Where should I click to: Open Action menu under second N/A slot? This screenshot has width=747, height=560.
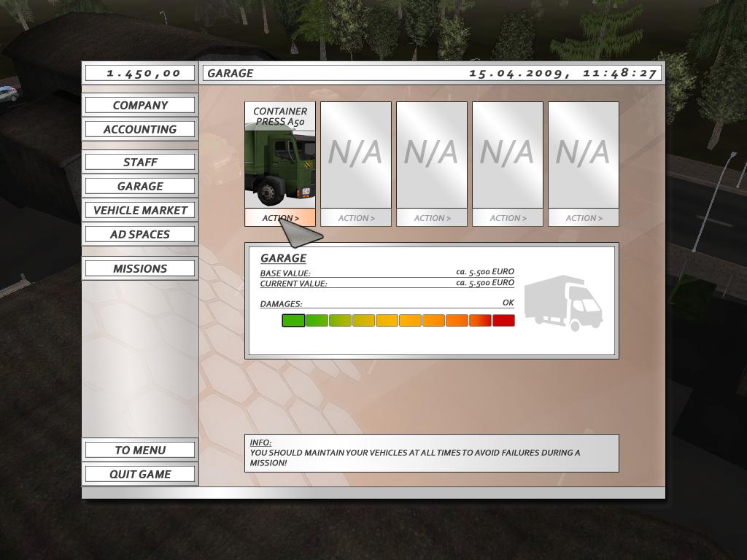click(356, 217)
